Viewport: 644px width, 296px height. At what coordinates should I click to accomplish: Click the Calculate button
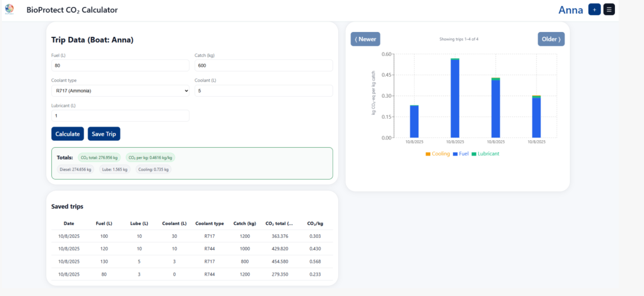coord(68,134)
